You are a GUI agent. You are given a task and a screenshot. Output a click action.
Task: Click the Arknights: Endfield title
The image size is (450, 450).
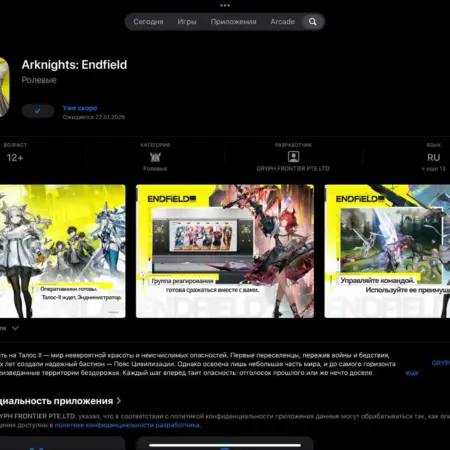[x=74, y=65]
